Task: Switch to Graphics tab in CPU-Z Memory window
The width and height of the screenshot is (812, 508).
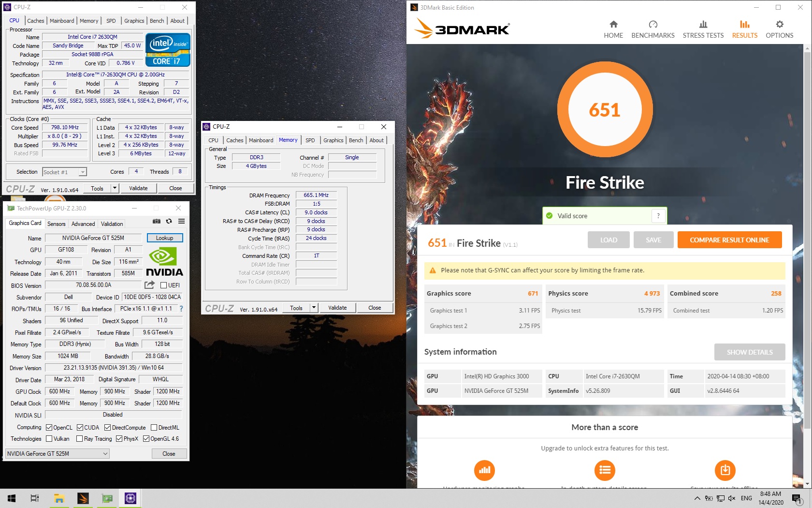Action: [333, 140]
